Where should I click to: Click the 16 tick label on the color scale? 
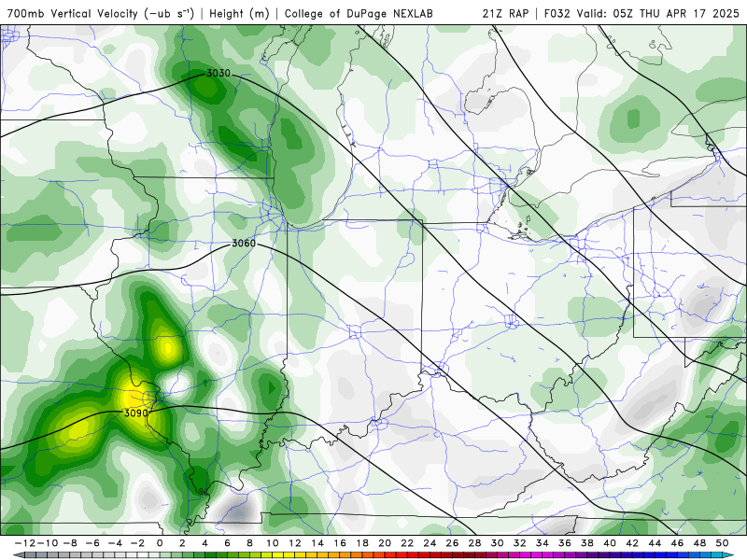point(340,543)
